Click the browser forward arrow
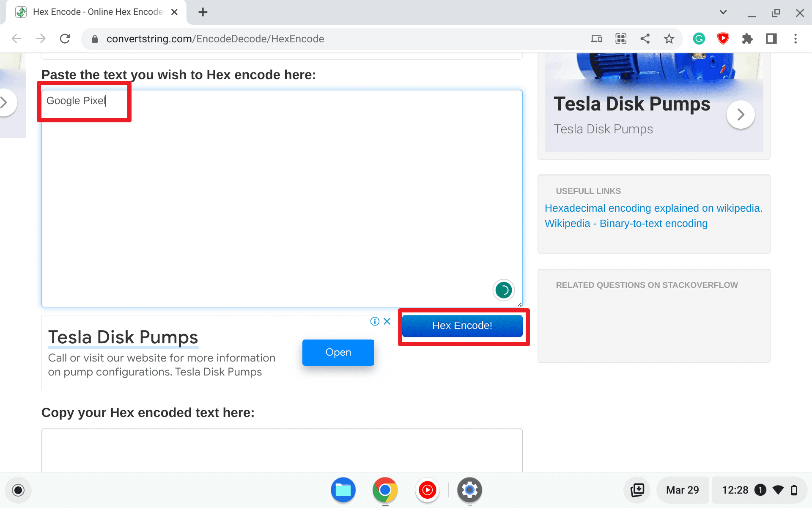This screenshot has width=812, height=508. pyautogui.click(x=41, y=39)
